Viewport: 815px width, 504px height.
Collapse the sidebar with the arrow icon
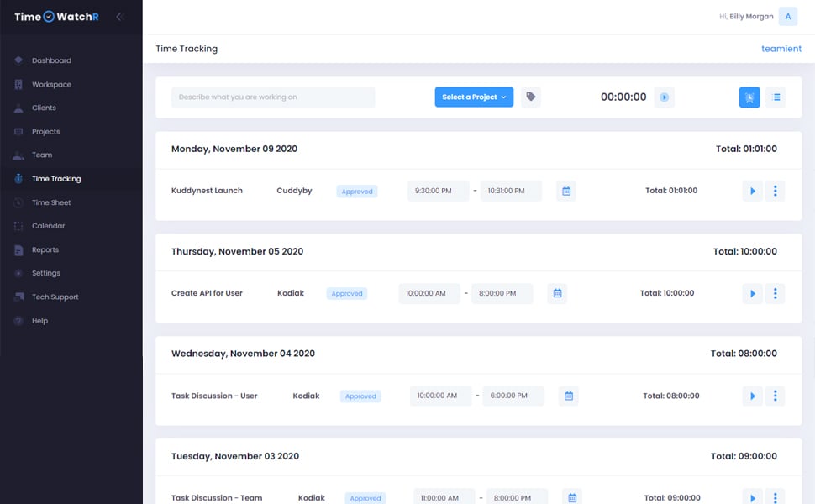pyautogui.click(x=119, y=17)
